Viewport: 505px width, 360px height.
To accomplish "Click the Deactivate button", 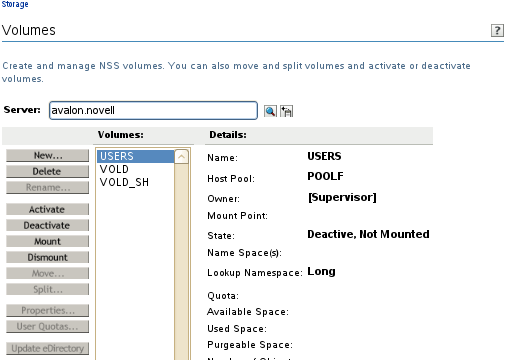I will tap(48, 225).
